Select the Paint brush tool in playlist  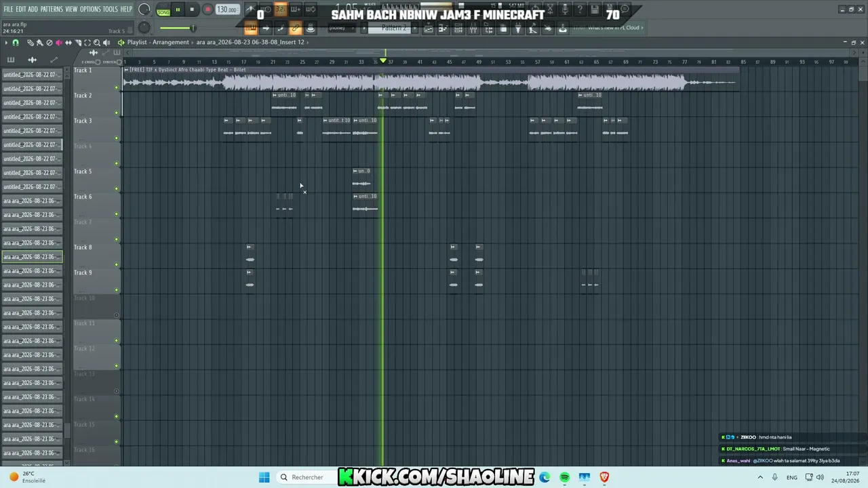coord(39,43)
